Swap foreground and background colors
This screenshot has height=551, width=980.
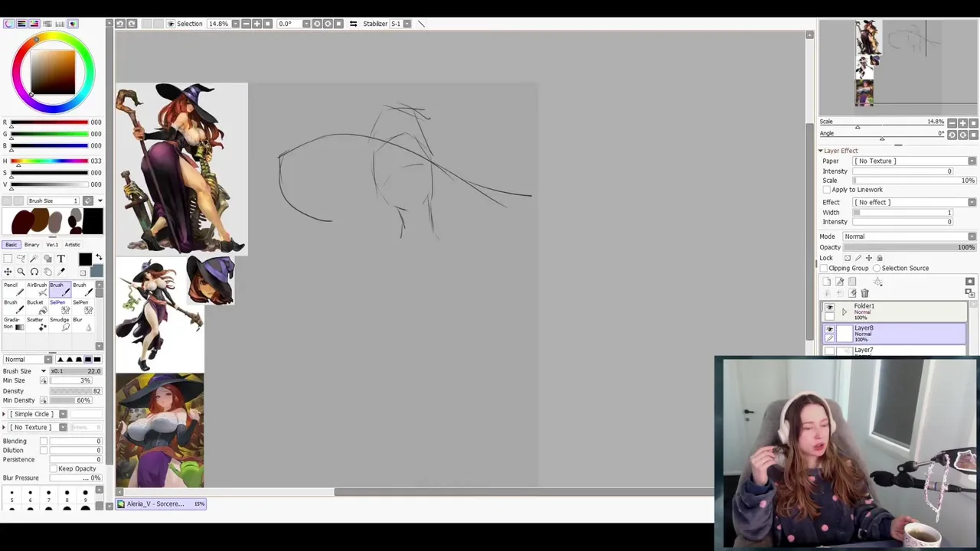[x=99, y=257]
